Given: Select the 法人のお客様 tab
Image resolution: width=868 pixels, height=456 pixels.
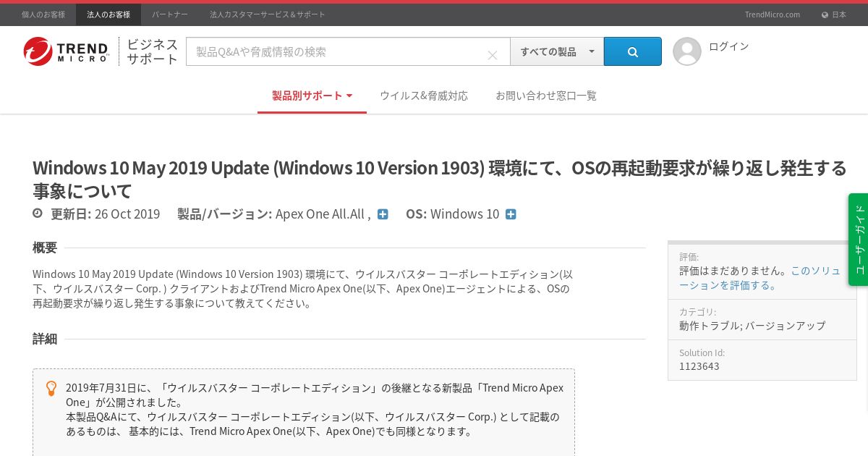Looking at the screenshot, I should (109, 14).
